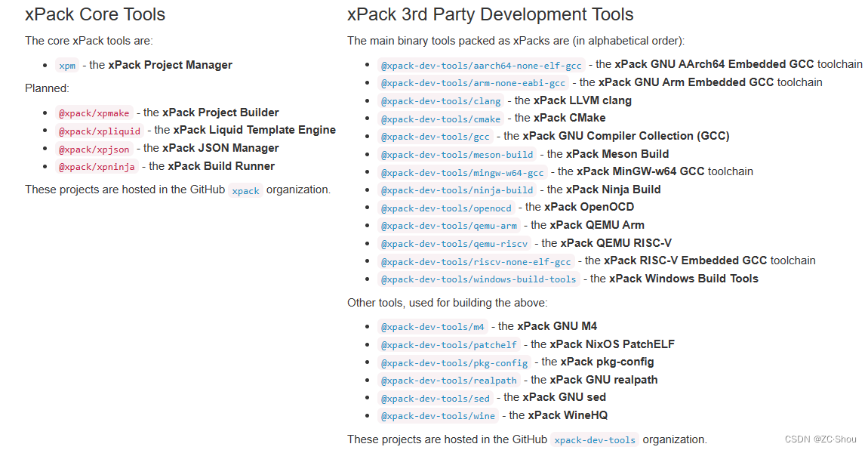Click the 'xPack GNU Compiler Collection (GCC)' text
The height and width of the screenshot is (450, 868).
tap(626, 136)
